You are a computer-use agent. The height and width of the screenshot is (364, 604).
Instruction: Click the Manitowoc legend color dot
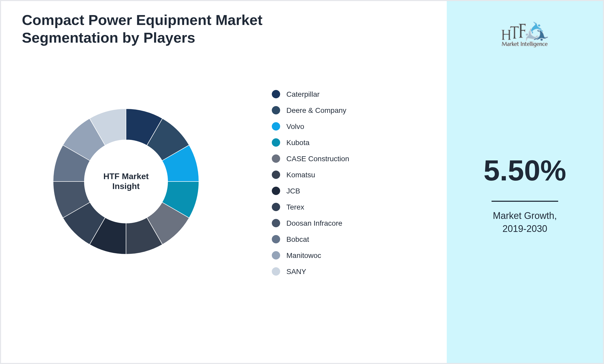pos(276,255)
